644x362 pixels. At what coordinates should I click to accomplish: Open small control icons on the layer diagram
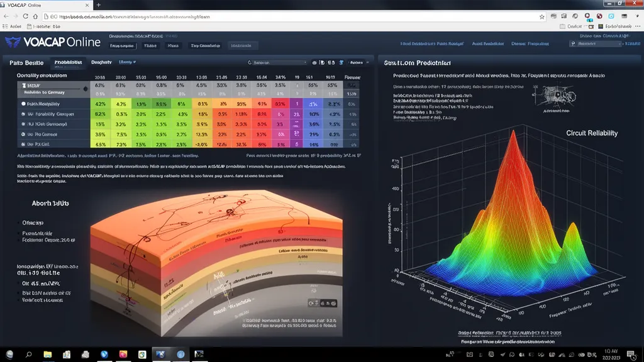[323, 304]
